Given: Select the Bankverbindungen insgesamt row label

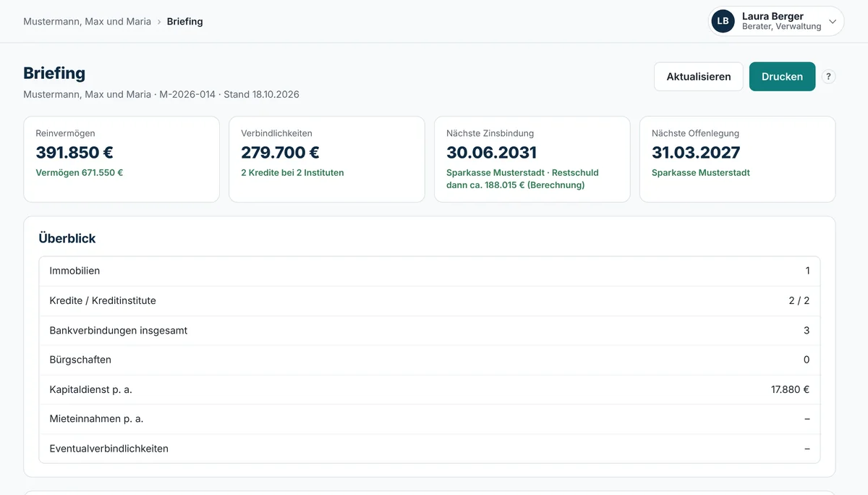Looking at the screenshot, I should pyautogui.click(x=119, y=330).
